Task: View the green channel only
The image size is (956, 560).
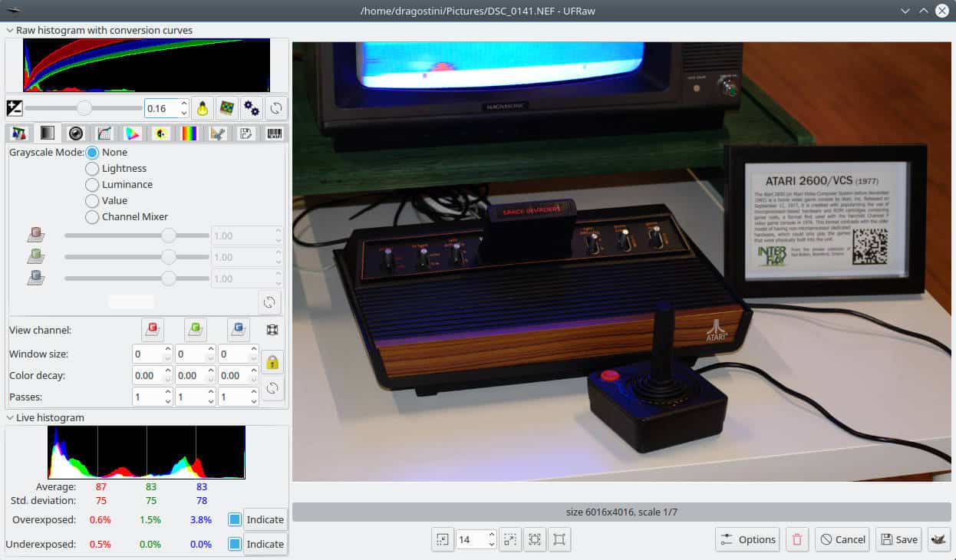Action: [x=196, y=330]
